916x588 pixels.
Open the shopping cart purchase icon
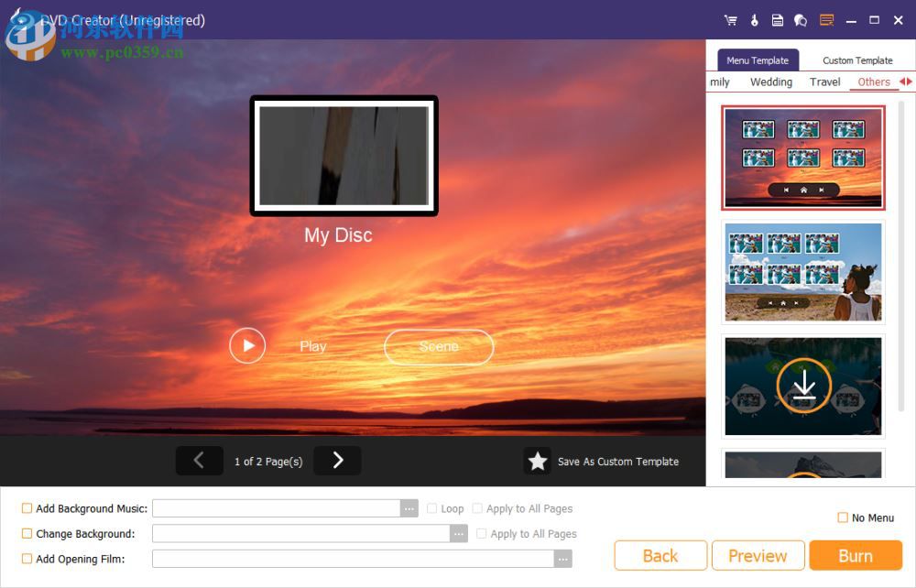730,19
